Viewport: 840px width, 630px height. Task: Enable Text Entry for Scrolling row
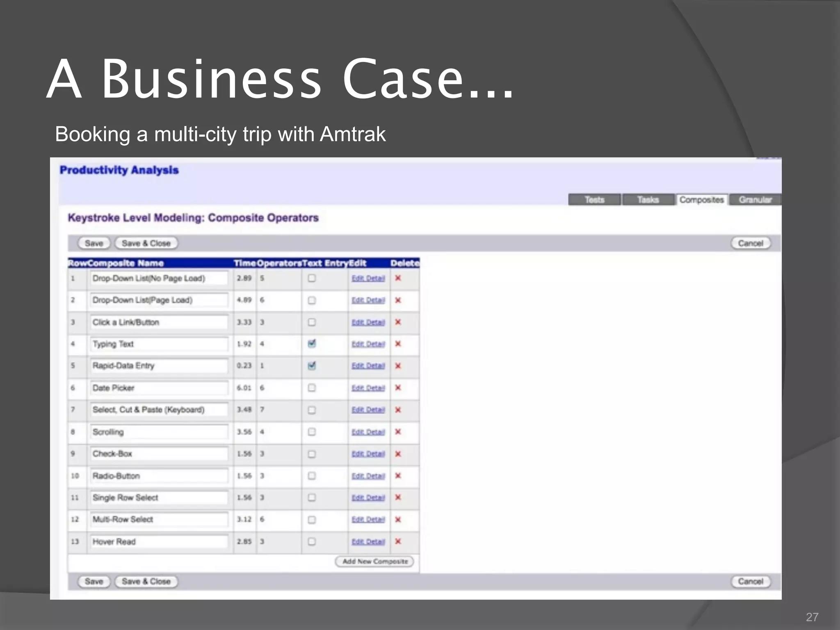[x=312, y=431]
